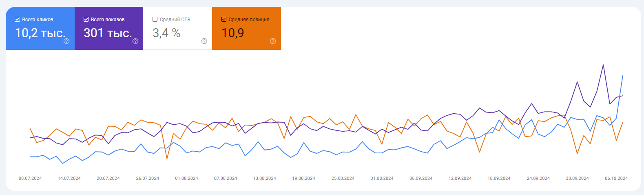Uncheck the Всего кликов checkbox
This screenshot has height=195, width=644.
click(x=17, y=19)
